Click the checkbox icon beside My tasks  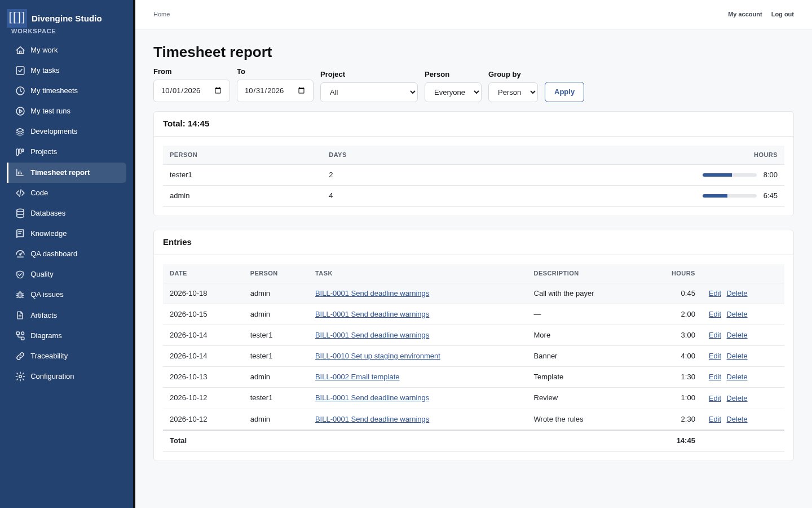(20, 71)
